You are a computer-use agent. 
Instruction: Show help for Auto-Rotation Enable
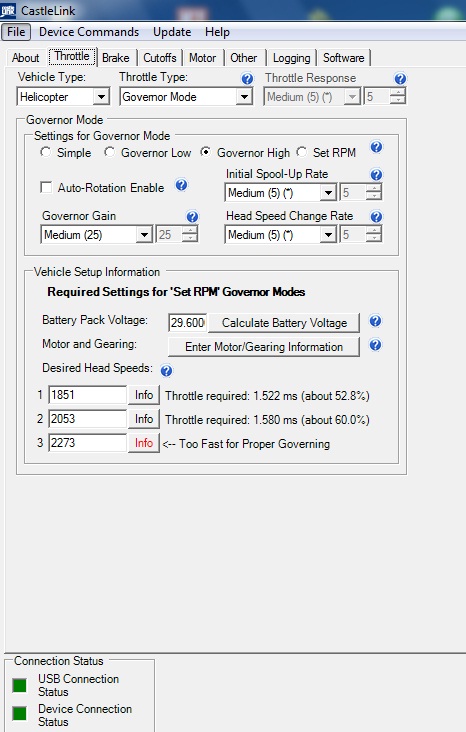click(x=181, y=185)
